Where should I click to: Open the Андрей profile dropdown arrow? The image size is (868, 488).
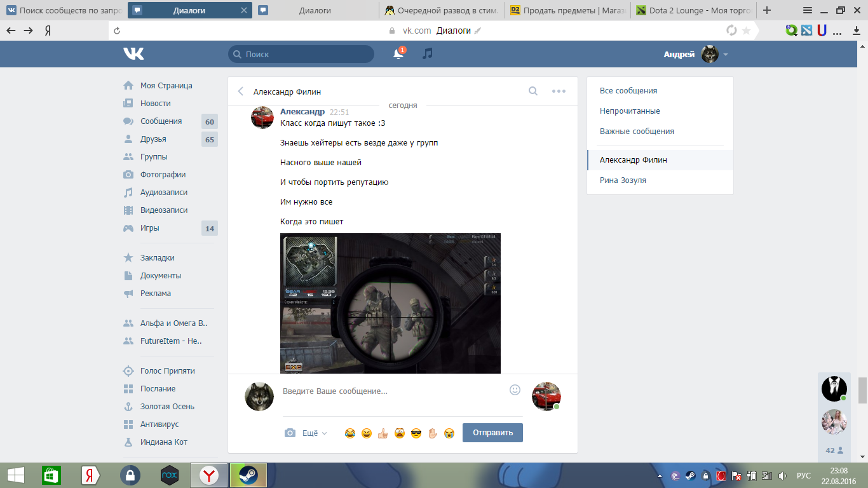(x=726, y=55)
